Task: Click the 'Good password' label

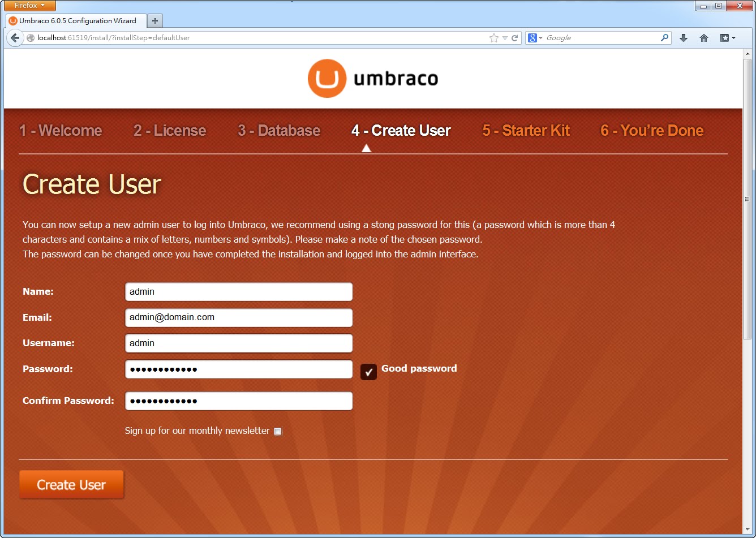Action: point(419,368)
